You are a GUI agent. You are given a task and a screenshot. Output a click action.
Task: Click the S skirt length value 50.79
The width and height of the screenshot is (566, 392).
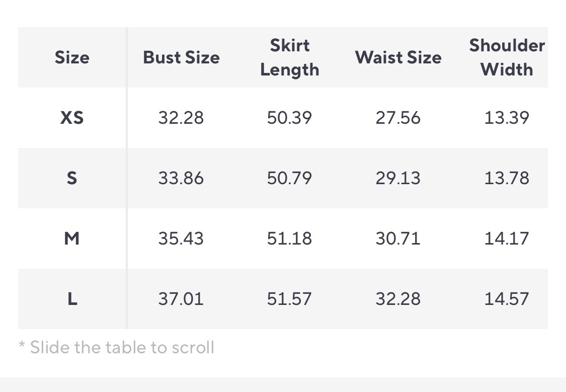289,178
